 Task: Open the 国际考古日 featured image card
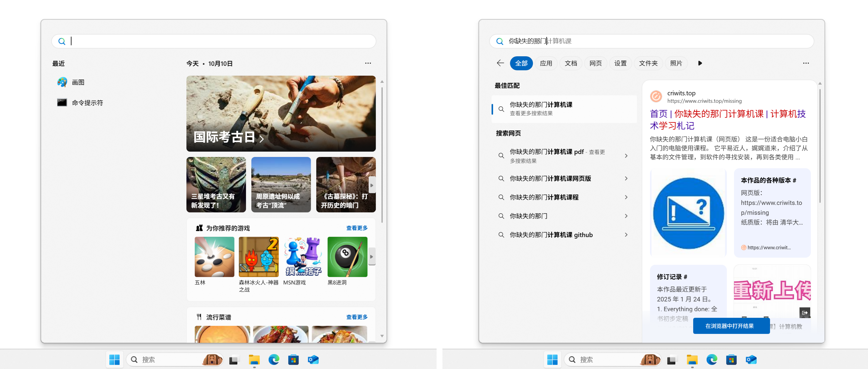tap(281, 113)
